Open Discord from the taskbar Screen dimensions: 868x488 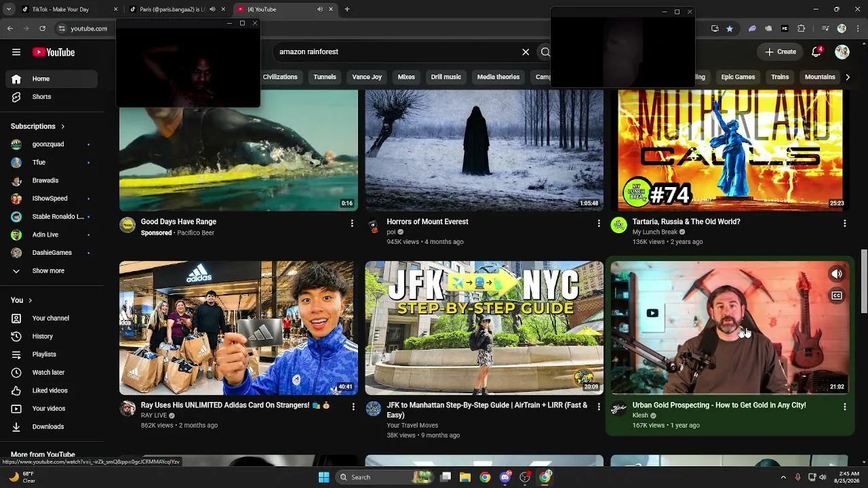pyautogui.click(x=505, y=477)
